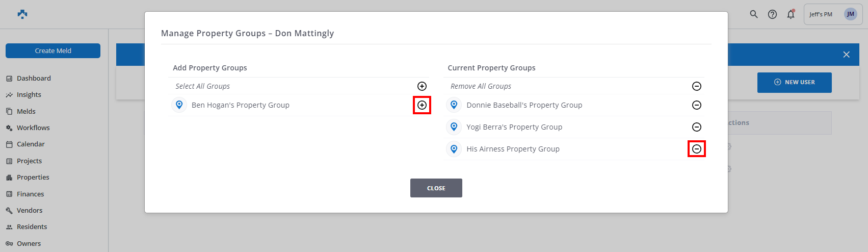Click Remove All Groups minus icon
Screen dimensions: 868x252
[x=697, y=86]
